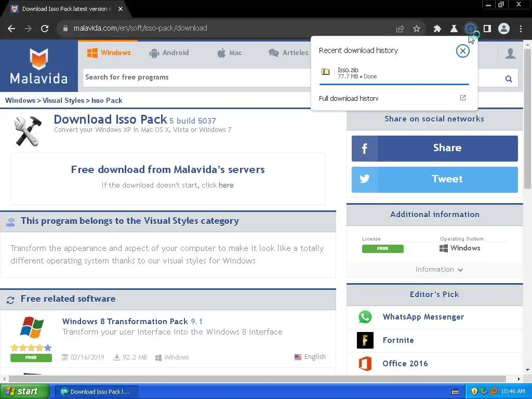Image resolution: width=532 pixels, height=399 pixels.
Task: Click the padlock site info icon
Action: (65, 29)
